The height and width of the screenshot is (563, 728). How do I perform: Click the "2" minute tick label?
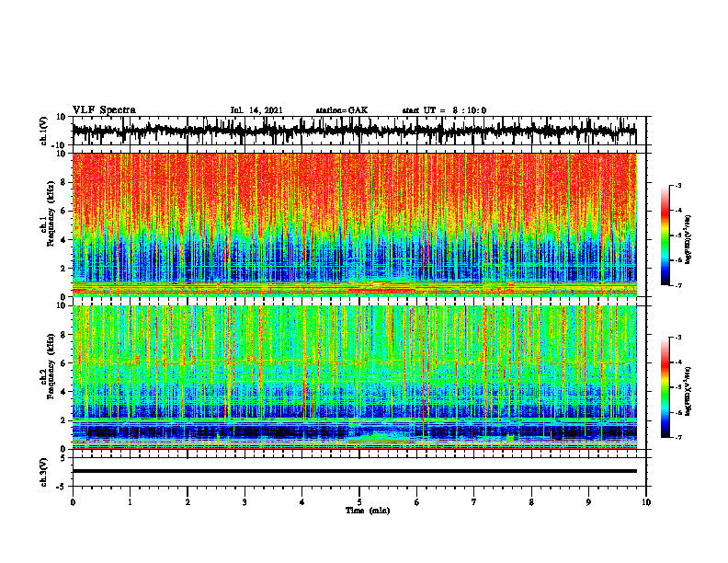pos(188,502)
